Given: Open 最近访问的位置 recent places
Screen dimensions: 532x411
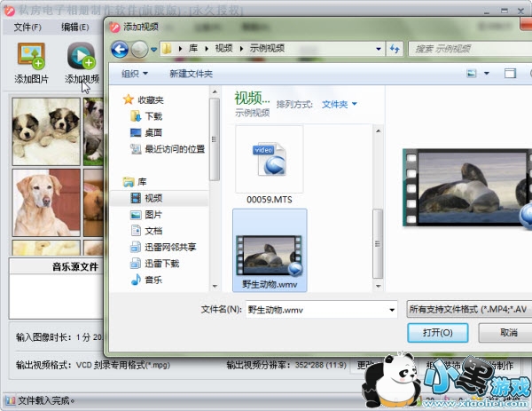Looking at the screenshot, I should (174, 149).
